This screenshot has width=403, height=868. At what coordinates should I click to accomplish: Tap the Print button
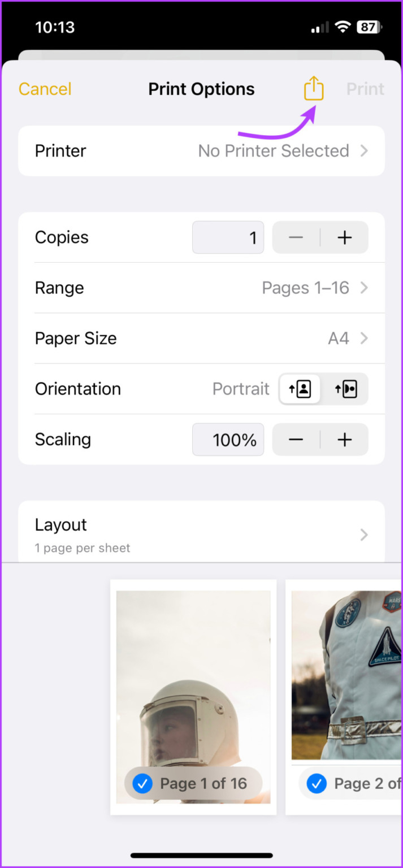click(365, 89)
